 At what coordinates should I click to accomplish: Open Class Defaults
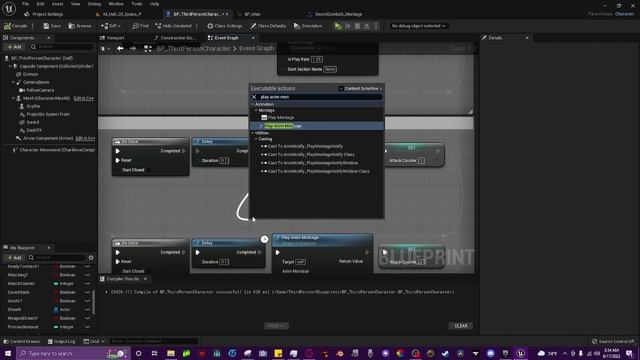[268, 26]
